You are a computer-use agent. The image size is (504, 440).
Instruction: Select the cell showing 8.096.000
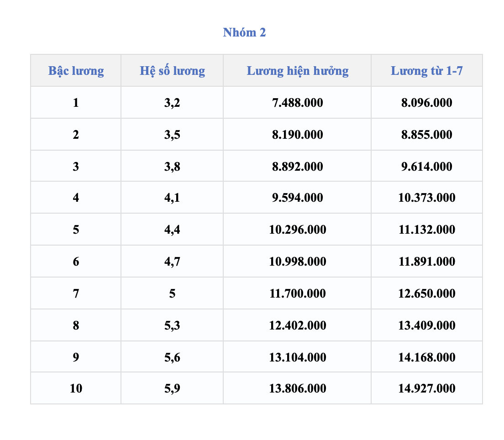426,103
